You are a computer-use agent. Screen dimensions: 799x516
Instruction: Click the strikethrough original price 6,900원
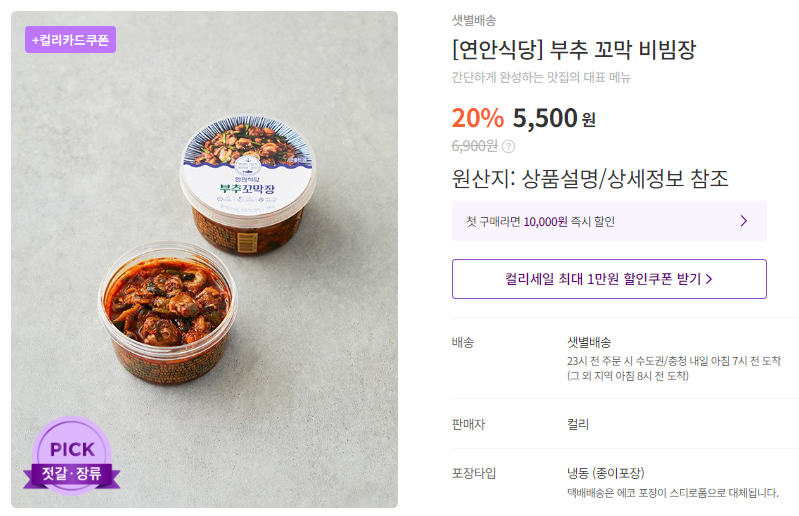[x=474, y=146]
